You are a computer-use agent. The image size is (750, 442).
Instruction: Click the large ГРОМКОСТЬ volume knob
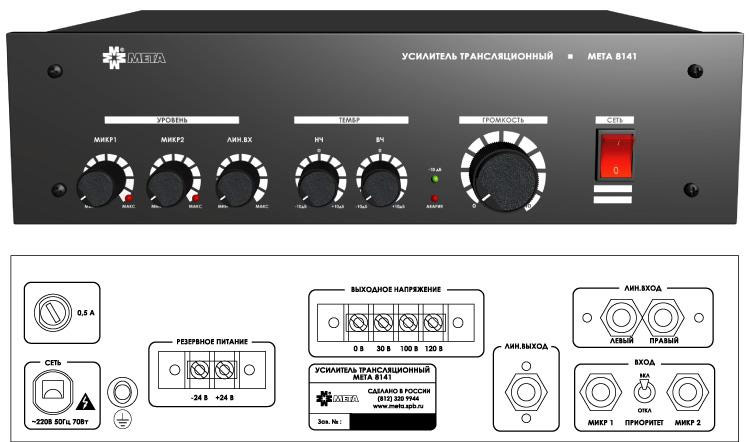click(x=504, y=177)
